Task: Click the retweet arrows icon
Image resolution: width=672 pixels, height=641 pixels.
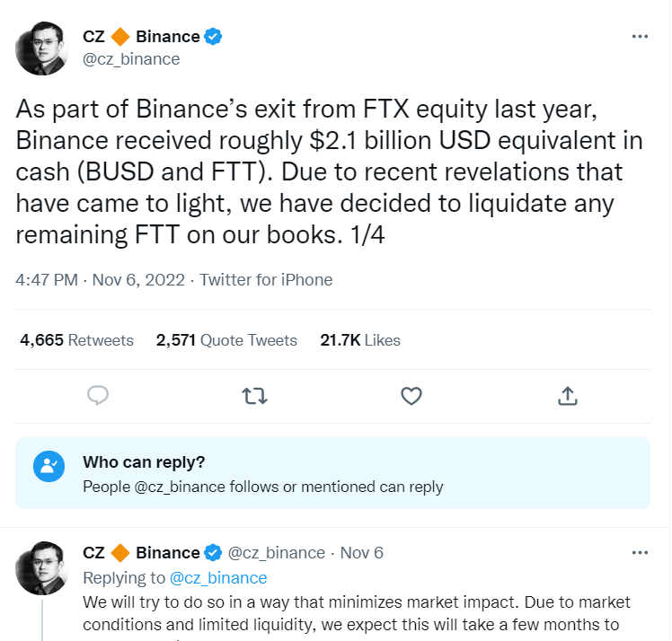Action: coord(254,396)
